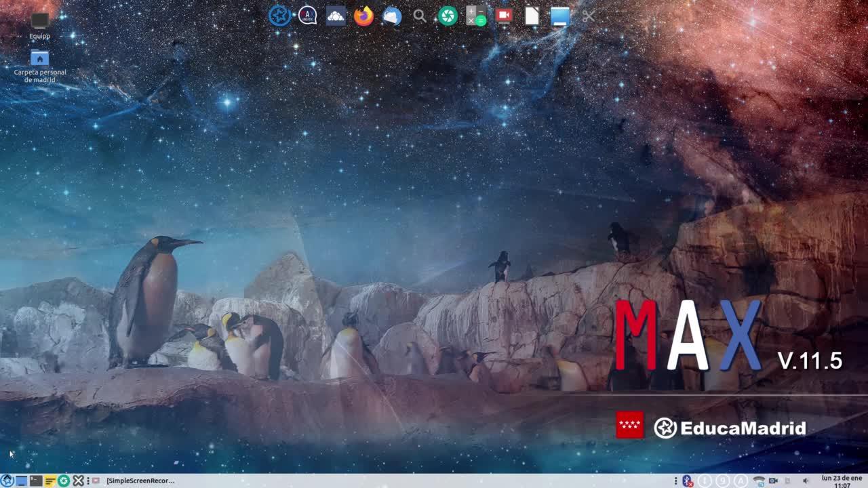Open the start menu in the bottom panel
Image resolution: width=868 pixels, height=488 pixels.
coord(7,481)
